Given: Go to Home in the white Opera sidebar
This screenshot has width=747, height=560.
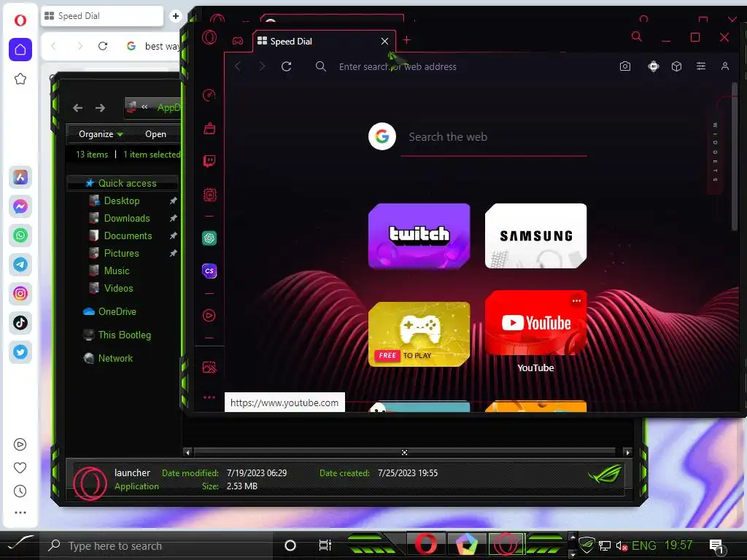Looking at the screenshot, I should [20, 50].
